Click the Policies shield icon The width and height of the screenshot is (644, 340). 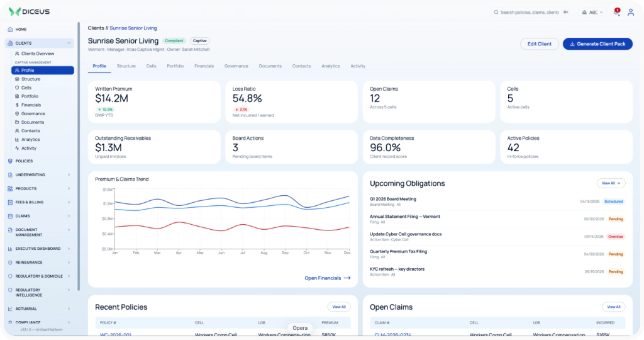(10, 161)
